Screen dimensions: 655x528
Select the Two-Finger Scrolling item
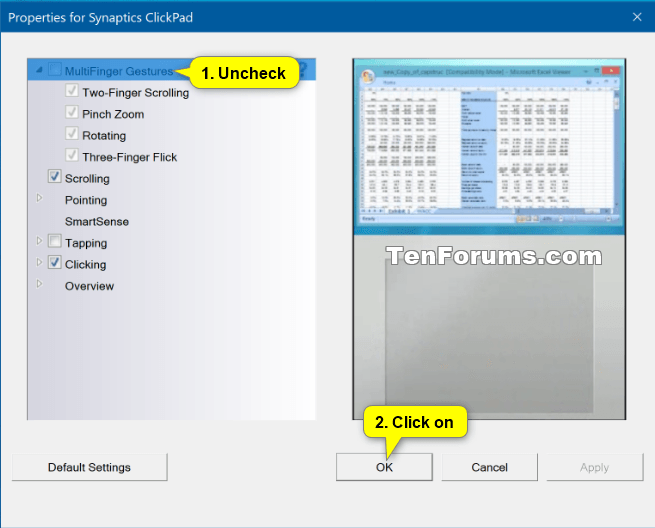coord(135,93)
